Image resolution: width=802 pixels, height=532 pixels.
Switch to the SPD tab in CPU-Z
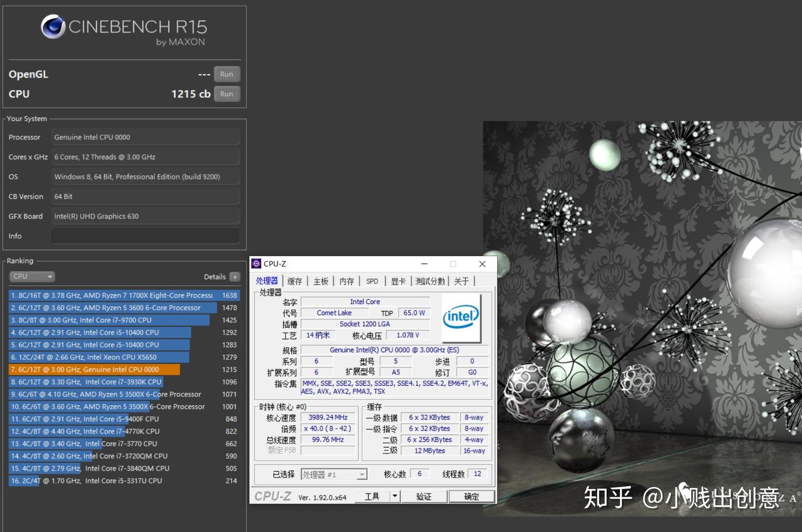pos(372,282)
